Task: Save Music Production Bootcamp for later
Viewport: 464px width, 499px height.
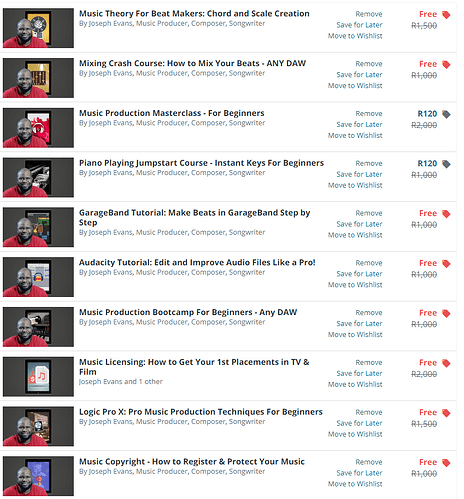Action: (x=359, y=323)
